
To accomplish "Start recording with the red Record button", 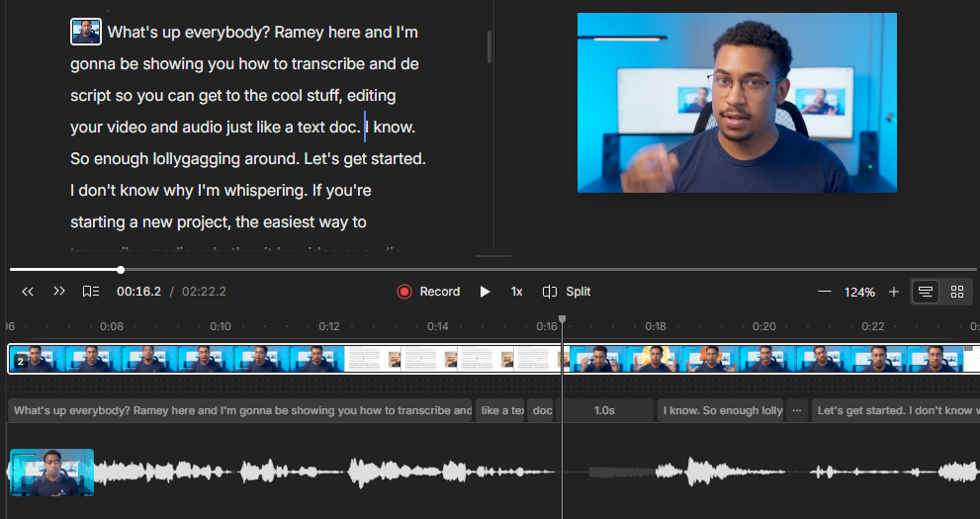I will (x=428, y=292).
